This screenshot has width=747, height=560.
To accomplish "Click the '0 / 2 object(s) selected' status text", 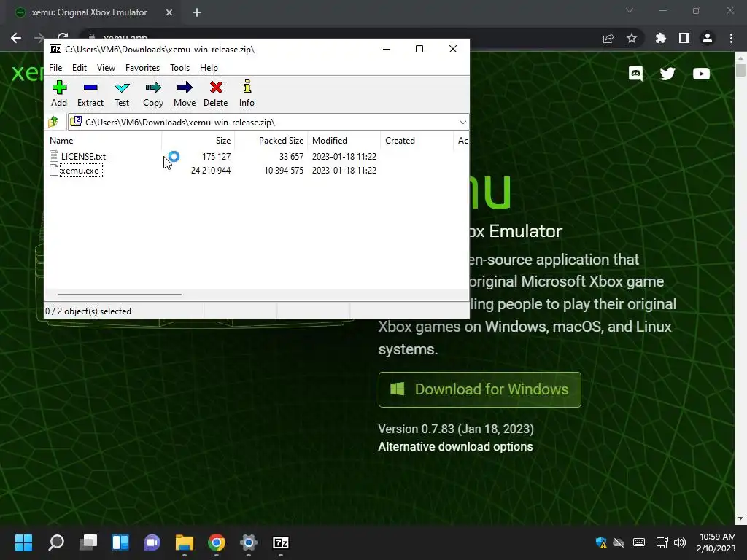I will [88, 311].
